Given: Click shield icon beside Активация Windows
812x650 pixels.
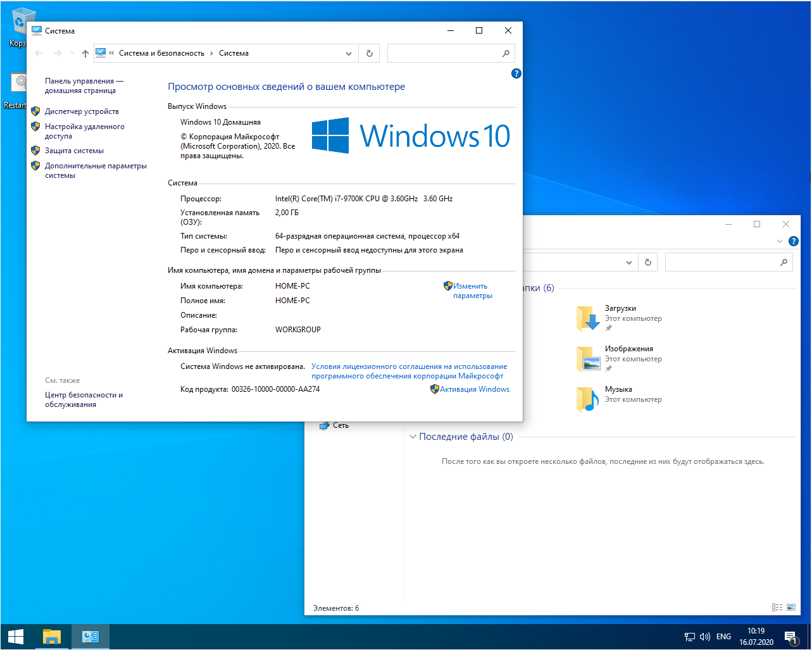Looking at the screenshot, I should point(434,389).
